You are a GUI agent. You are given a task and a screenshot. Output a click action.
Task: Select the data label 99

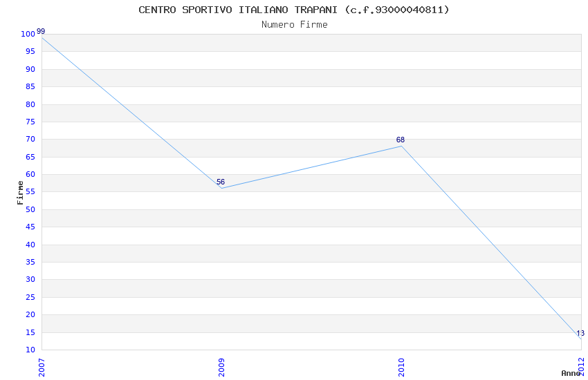[41, 32]
